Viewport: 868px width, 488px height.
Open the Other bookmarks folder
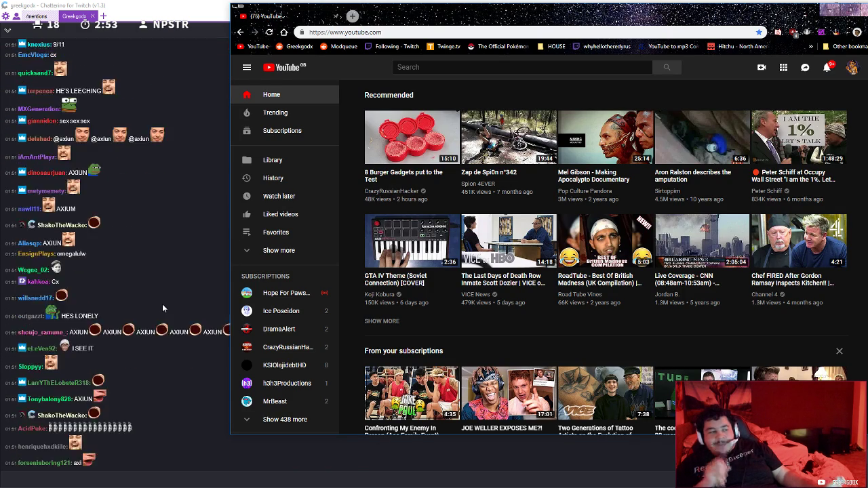click(x=844, y=47)
